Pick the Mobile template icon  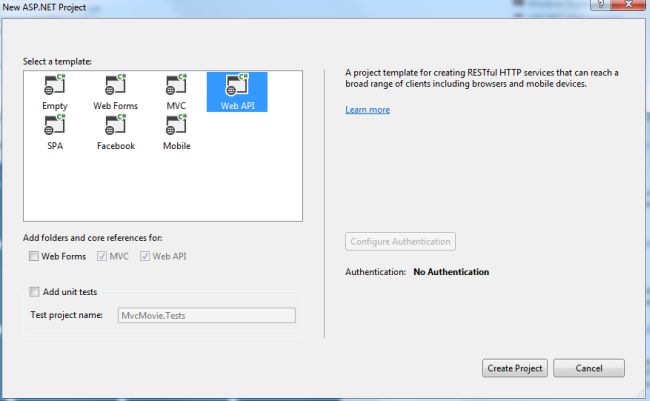pos(176,125)
